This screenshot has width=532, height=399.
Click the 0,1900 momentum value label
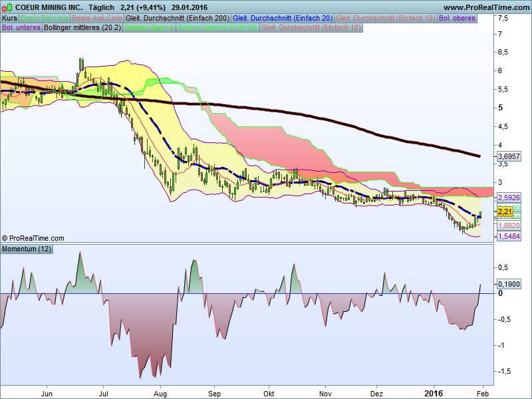pos(509,284)
